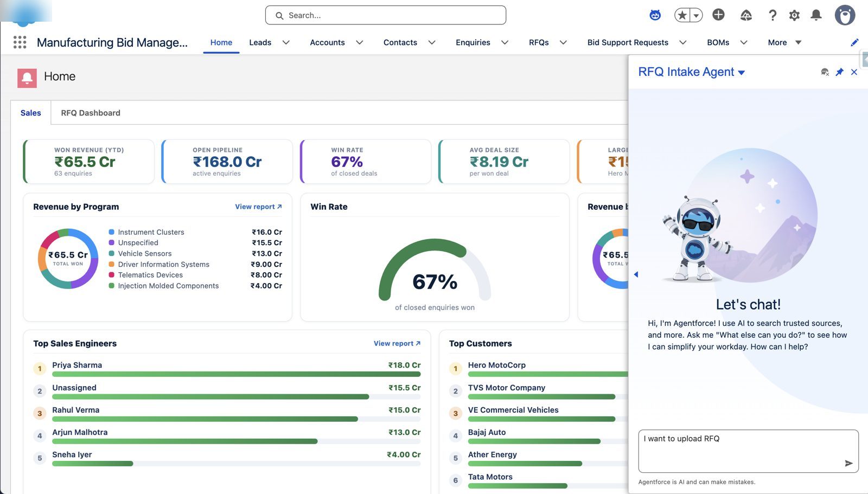Open the Enquiries navigation tab
This screenshot has height=494, width=868.
[x=473, y=42]
